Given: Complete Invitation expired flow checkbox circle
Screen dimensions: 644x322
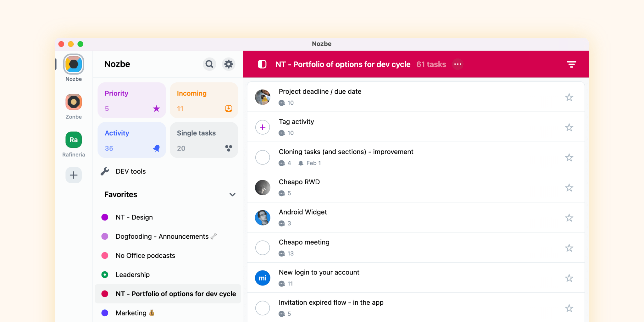Looking at the screenshot, I should [263, 308].
